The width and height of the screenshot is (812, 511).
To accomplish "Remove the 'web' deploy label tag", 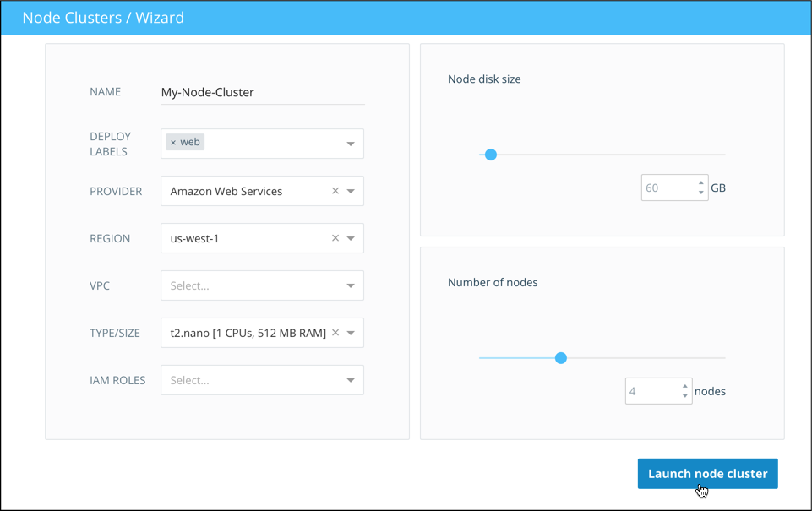I will pos(173,143).
